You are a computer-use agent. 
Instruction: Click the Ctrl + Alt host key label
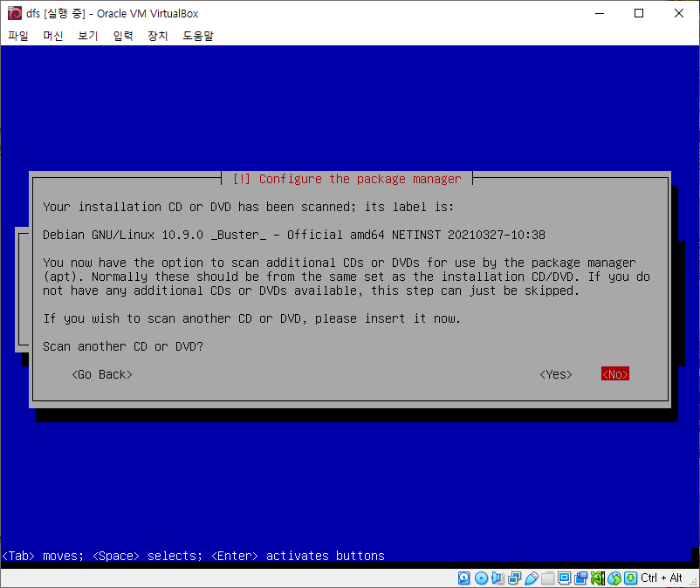[662, 578]
